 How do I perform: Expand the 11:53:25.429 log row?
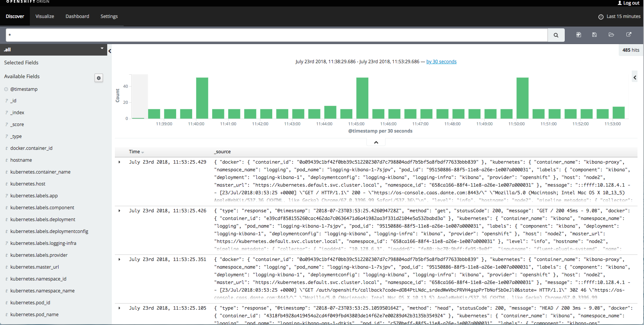pyautogui.click(x=119, y=162)
